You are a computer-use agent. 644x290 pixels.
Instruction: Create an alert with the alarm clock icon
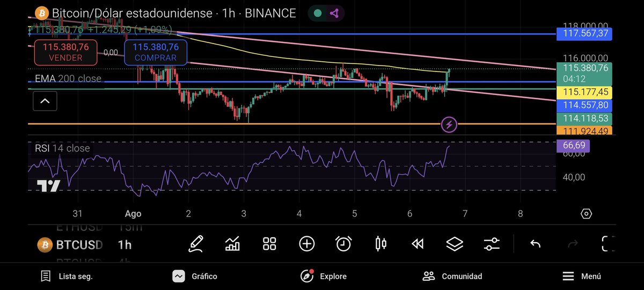point(343,244)
